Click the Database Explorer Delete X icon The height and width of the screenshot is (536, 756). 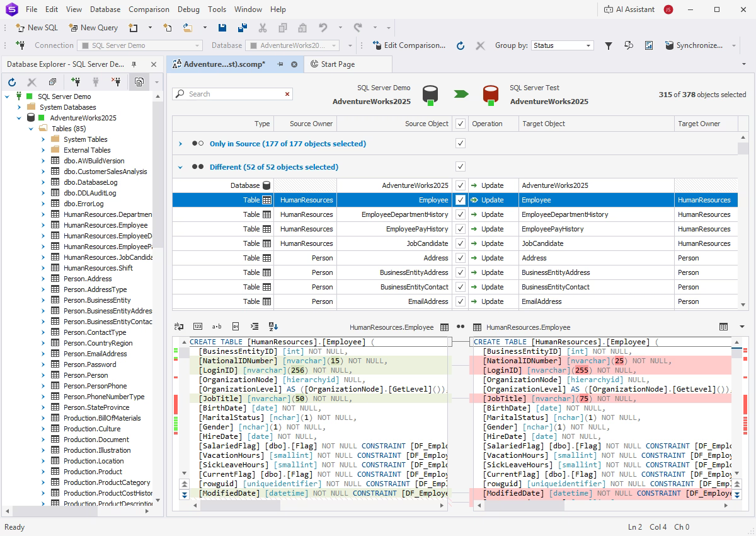pos(31,82)
